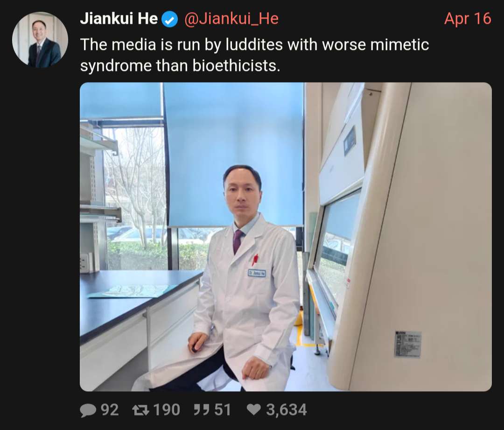This screenshot has width=504, height=430.
Task: Click the quote marks icon
Action: (x=202, y=410)
